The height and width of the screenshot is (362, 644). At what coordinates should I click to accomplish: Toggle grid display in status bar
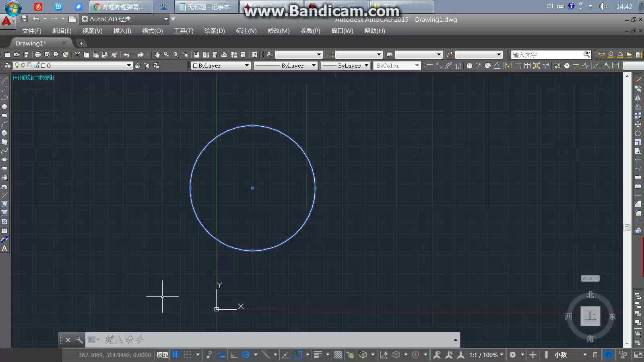tap(176, 355)
